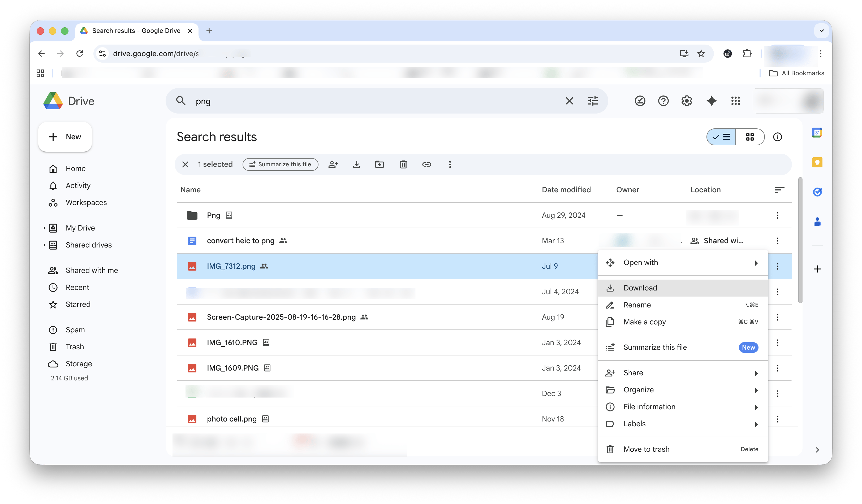Open the Ready for offline status icon

640,101
